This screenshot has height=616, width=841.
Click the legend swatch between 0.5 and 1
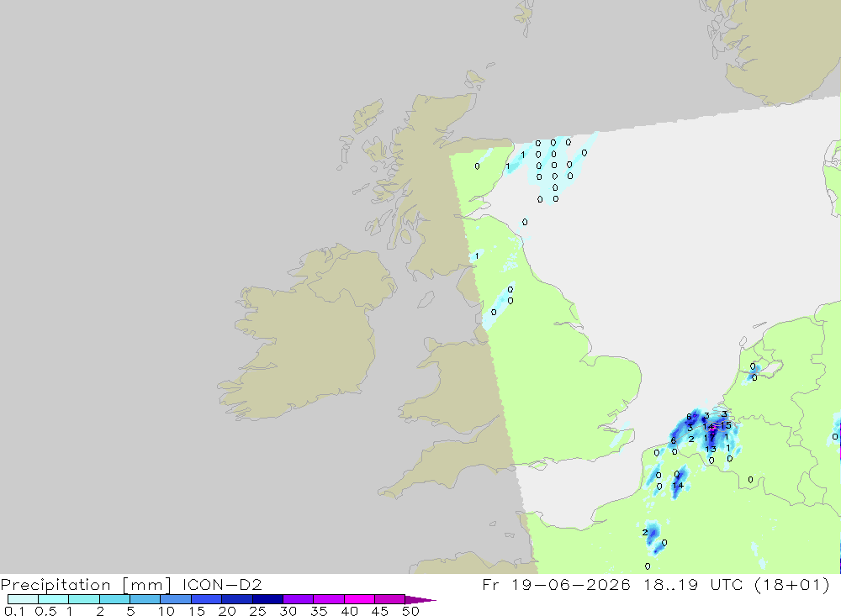click(x=54, y=599)
